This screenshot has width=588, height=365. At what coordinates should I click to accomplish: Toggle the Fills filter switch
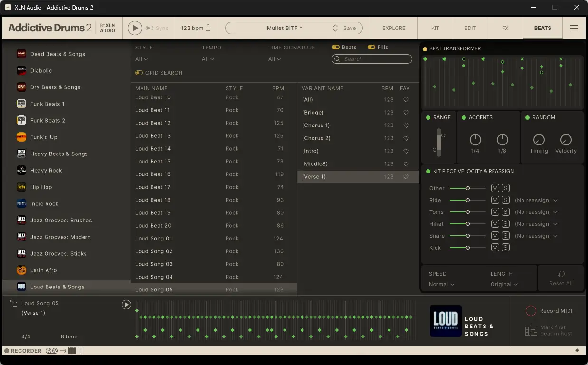(x=371, y=48)
